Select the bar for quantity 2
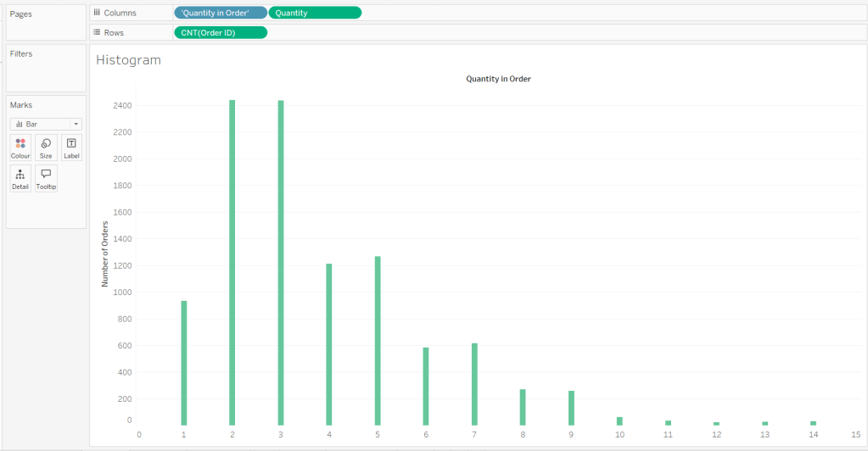The image size is (868, 451). pos(232,263)
